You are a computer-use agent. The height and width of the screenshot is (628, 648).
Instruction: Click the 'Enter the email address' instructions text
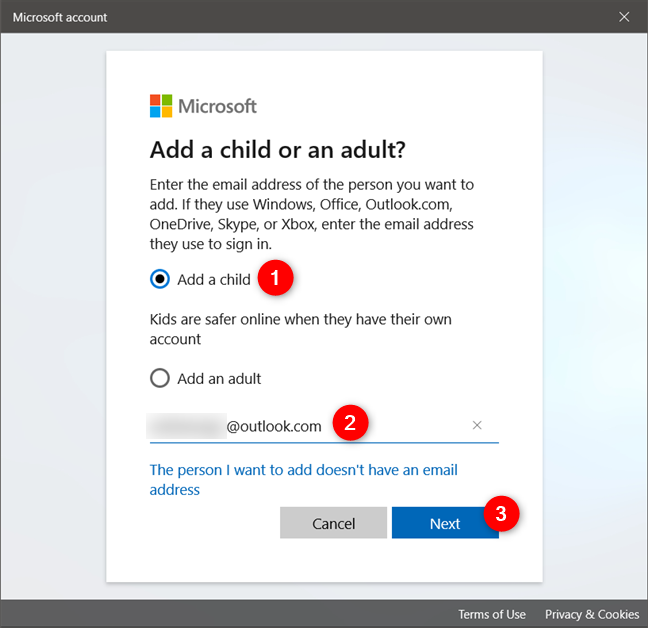pyautogui.click(x=312, y=214)
